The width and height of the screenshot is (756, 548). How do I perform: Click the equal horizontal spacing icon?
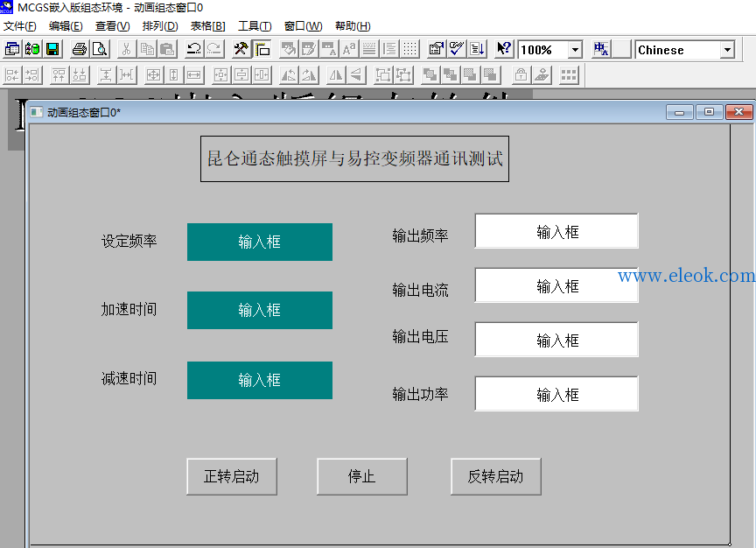127,75
